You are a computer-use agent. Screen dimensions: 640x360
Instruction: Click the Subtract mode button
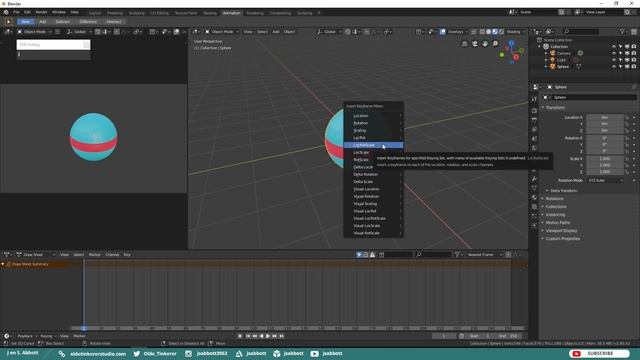pyautogui.click(x=62, y=22)
